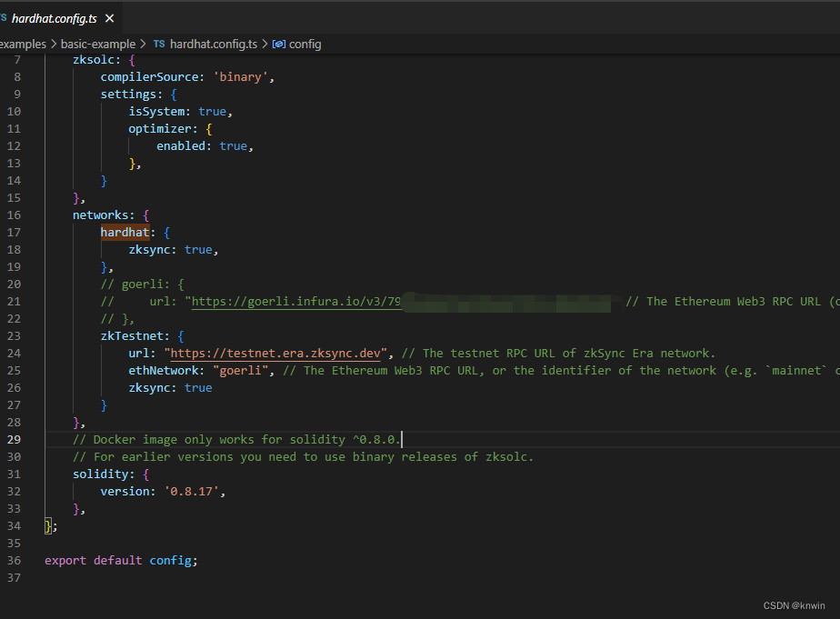Image resolution: width=840 pixels, height=619 pixels.
Task: Click 'enabled: true' inside optimizer
Action: [202, 146]
